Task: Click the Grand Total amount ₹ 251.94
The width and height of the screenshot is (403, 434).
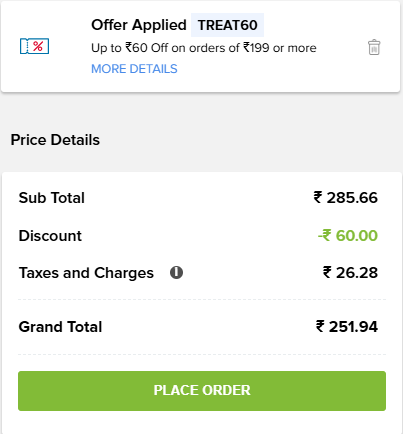Action: point(347,327)
